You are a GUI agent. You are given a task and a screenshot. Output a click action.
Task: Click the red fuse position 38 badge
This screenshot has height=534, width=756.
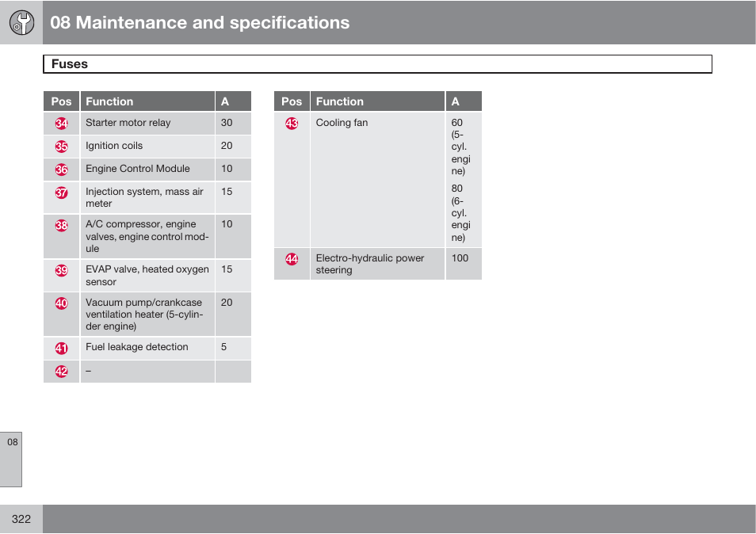tap(61, 225)
